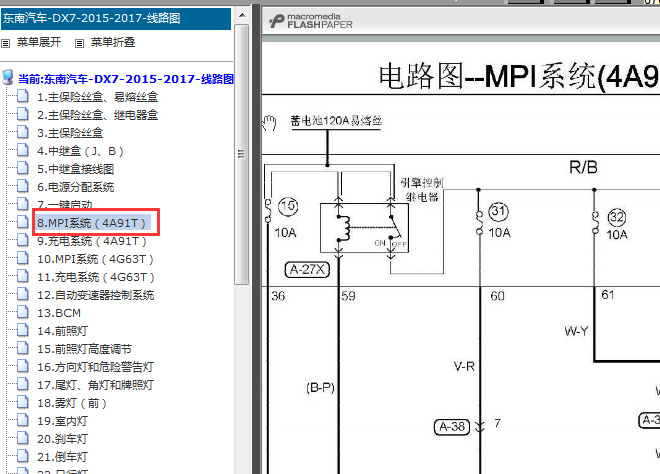Click fuse number 32 circle
This screenshot has height=474, width=660.
click(x=617, y=217)
